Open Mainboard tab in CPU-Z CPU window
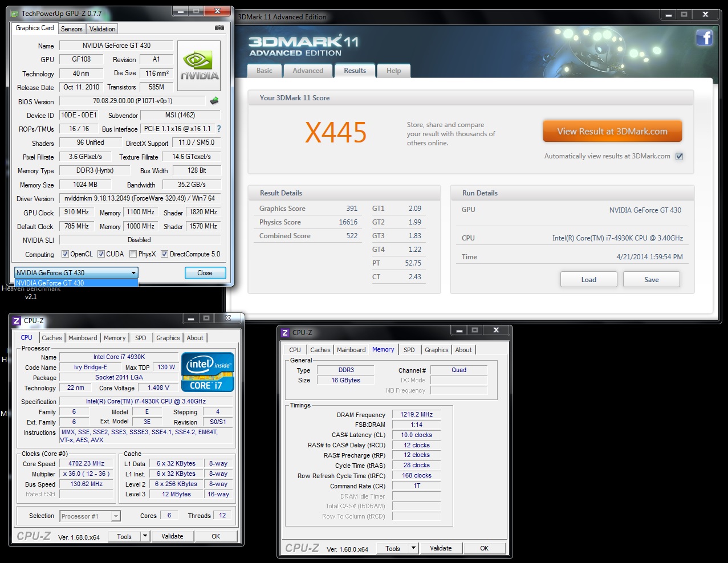This screenshot has width=728, height=563. point(83,338)
